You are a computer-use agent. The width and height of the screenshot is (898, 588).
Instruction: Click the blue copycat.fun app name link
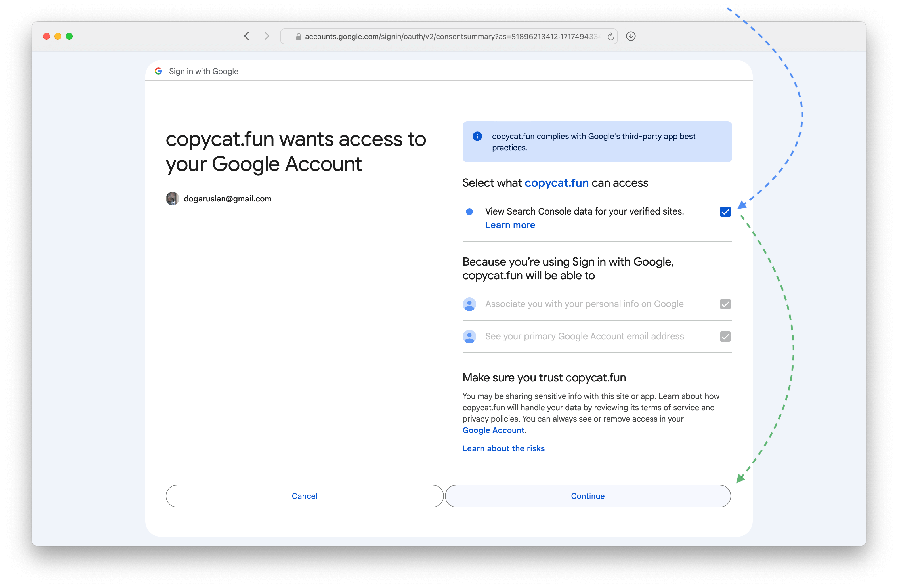pyautogui.click(x=556, y=183)
